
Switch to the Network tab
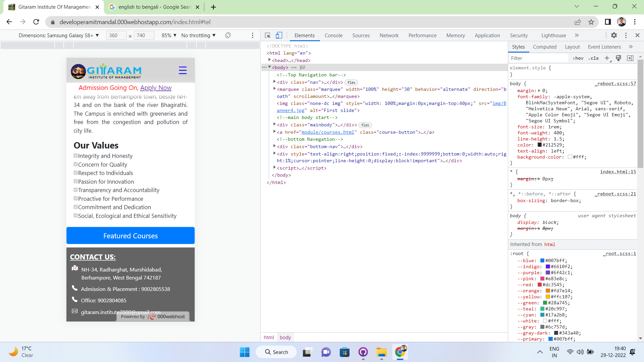click(x=389, y=36)
